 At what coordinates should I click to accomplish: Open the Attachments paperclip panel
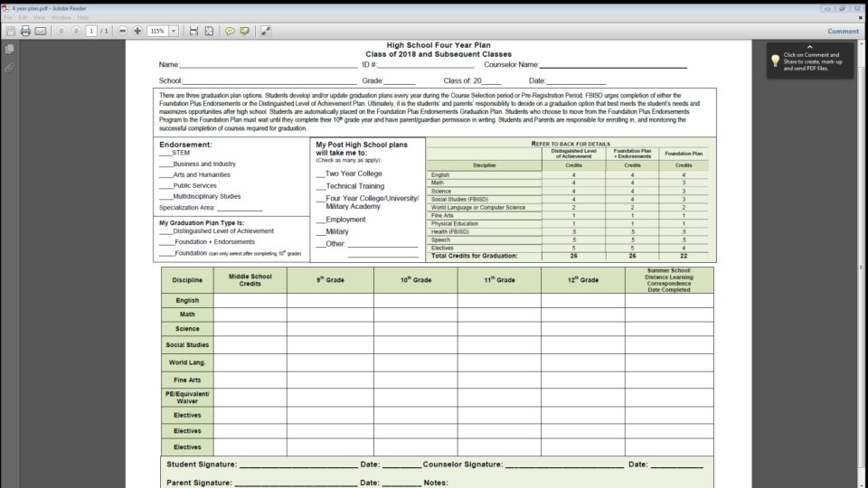coord(9,68)
